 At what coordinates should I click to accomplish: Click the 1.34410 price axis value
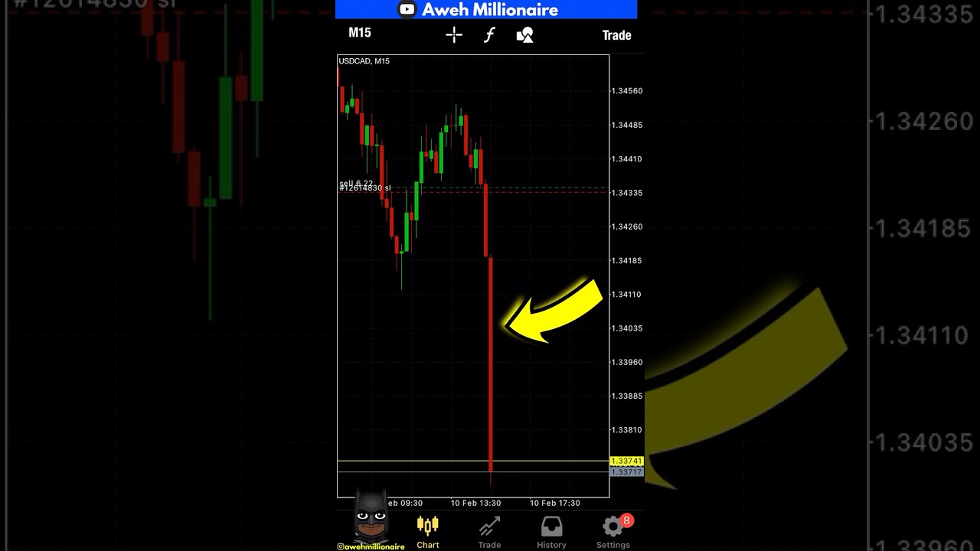[626, 159]
